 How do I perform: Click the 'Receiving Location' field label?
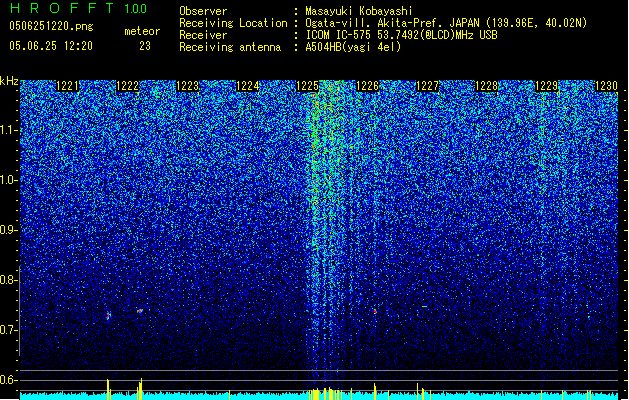[x=233, y=23]
